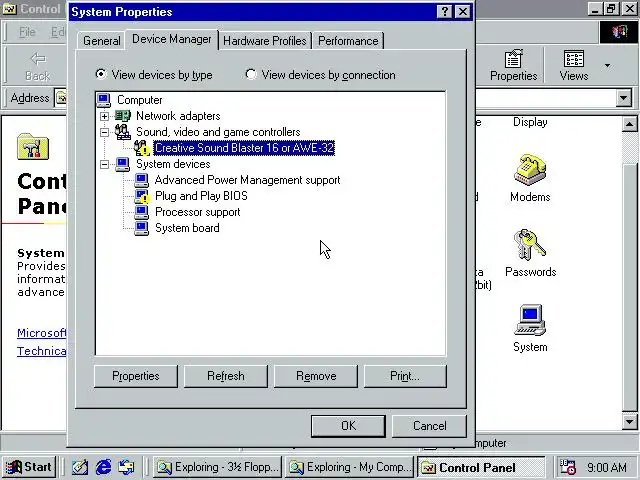Click the Microsoft link in Control Panel pane
This screenshot has width=640, height=480.
coord(41,333)
